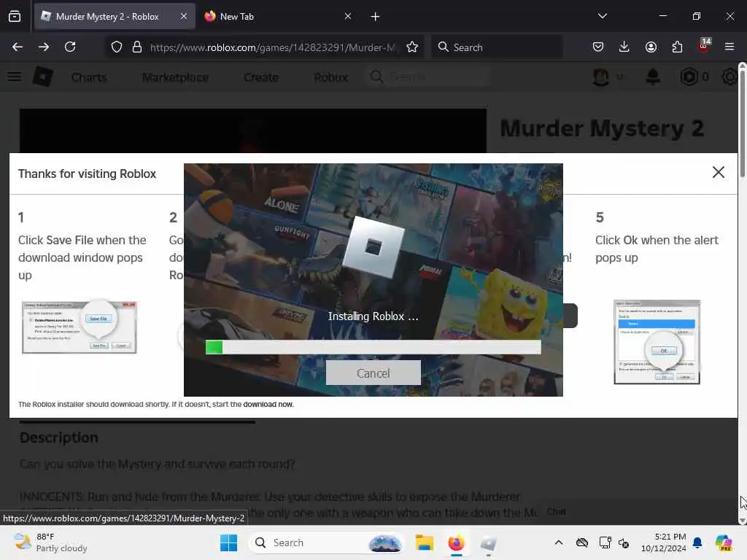
Task: Click the Murder Mystery 2 game title
Action: (602, 128)
